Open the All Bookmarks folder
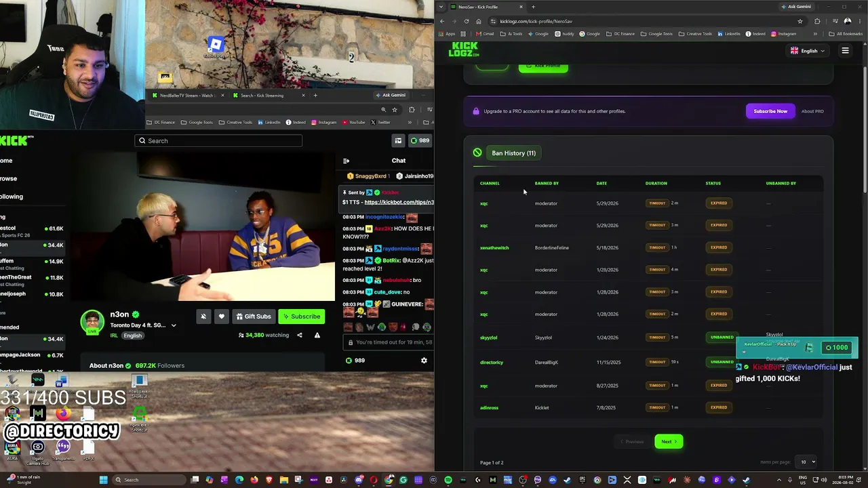868x488 pixels. coord(846,34)
